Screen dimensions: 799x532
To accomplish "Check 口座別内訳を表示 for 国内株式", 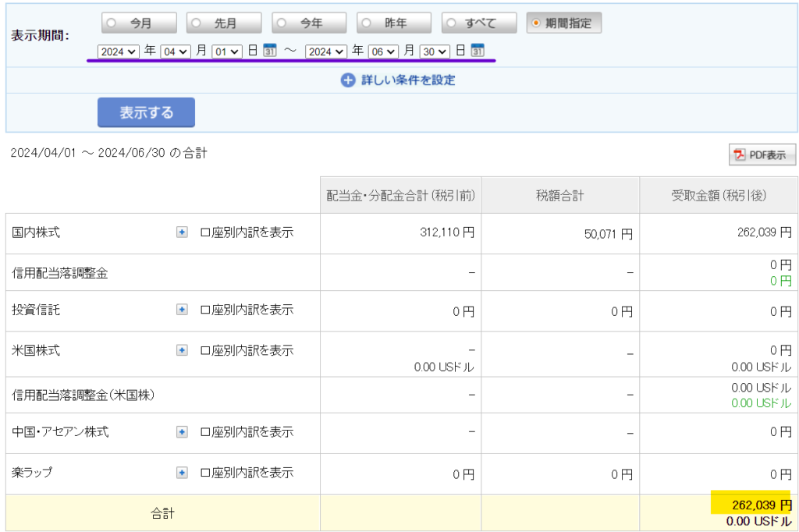I will tap(206, 232).
